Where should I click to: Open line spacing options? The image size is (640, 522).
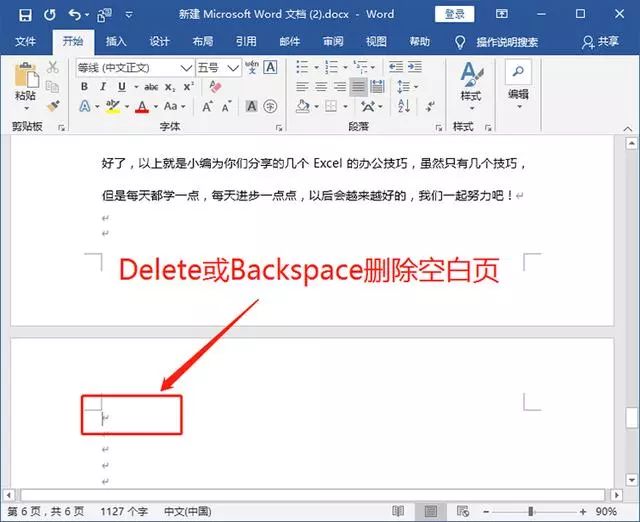click(404, 87)
